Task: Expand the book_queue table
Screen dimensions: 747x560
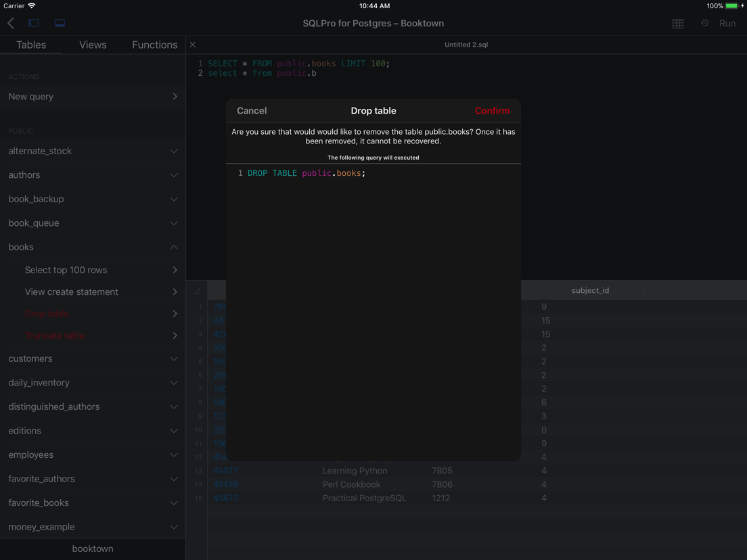Action: click(93, 223)
